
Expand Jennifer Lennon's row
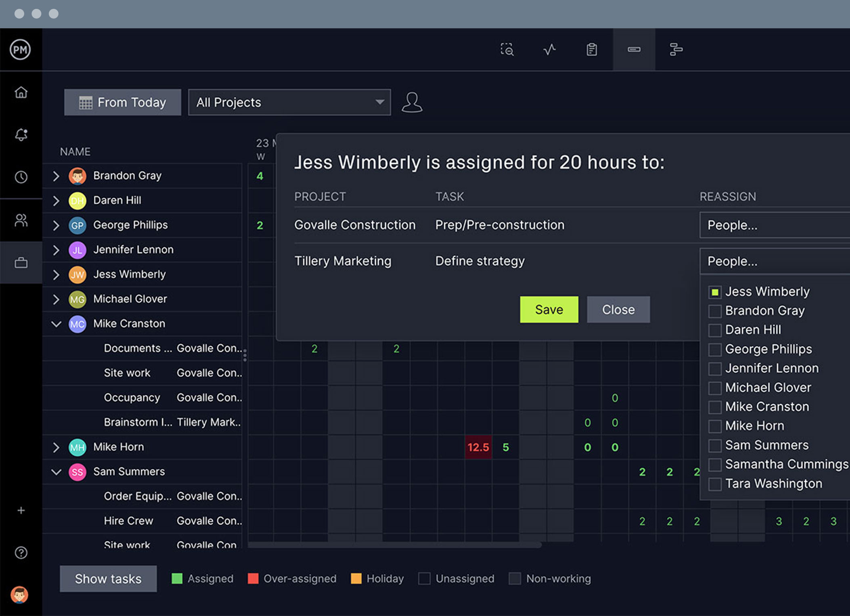[x=56, y=250]
